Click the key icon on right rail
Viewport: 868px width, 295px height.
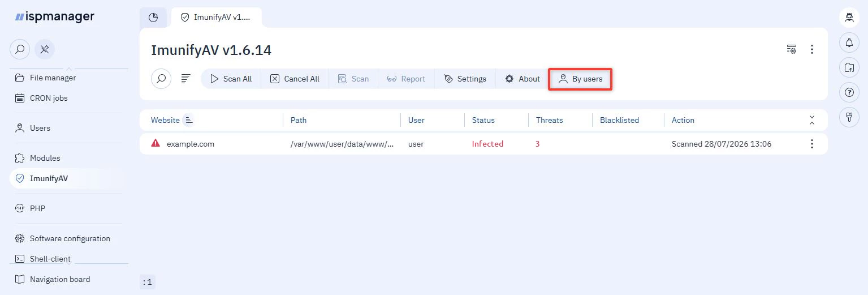click(849, 117)
